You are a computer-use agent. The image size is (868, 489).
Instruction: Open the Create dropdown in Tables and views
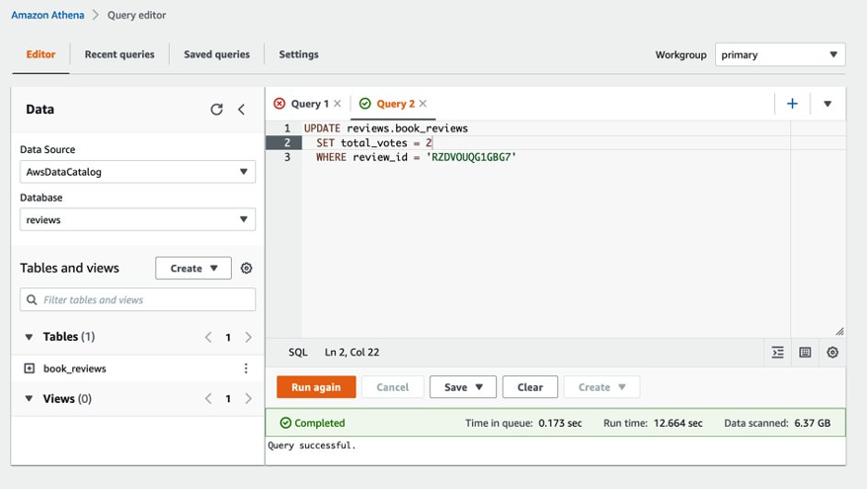coord(194,268)
